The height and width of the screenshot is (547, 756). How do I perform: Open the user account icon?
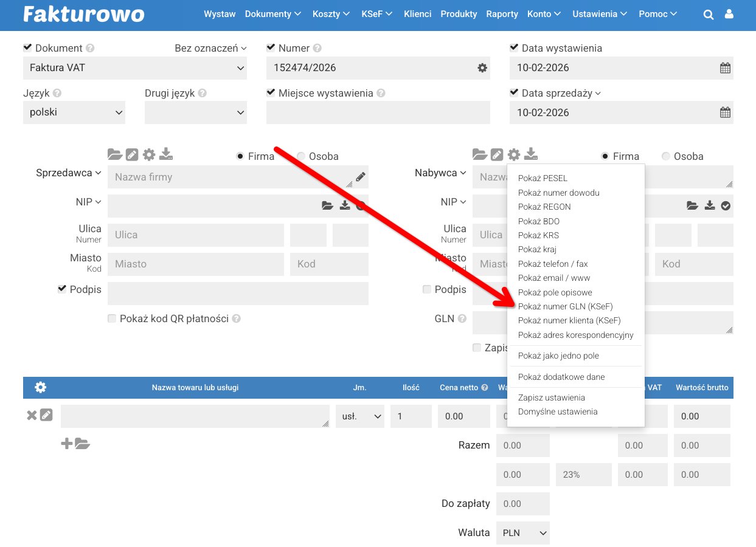coord(729,15)
